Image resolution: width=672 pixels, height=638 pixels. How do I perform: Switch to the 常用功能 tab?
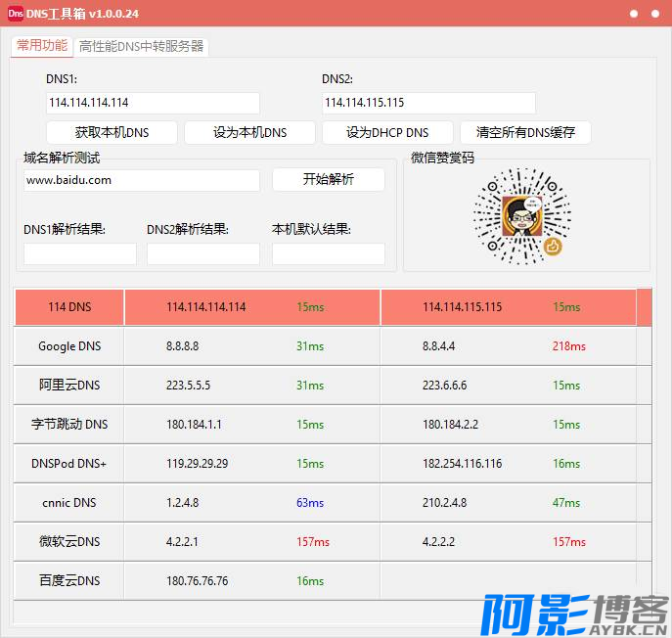42,45
